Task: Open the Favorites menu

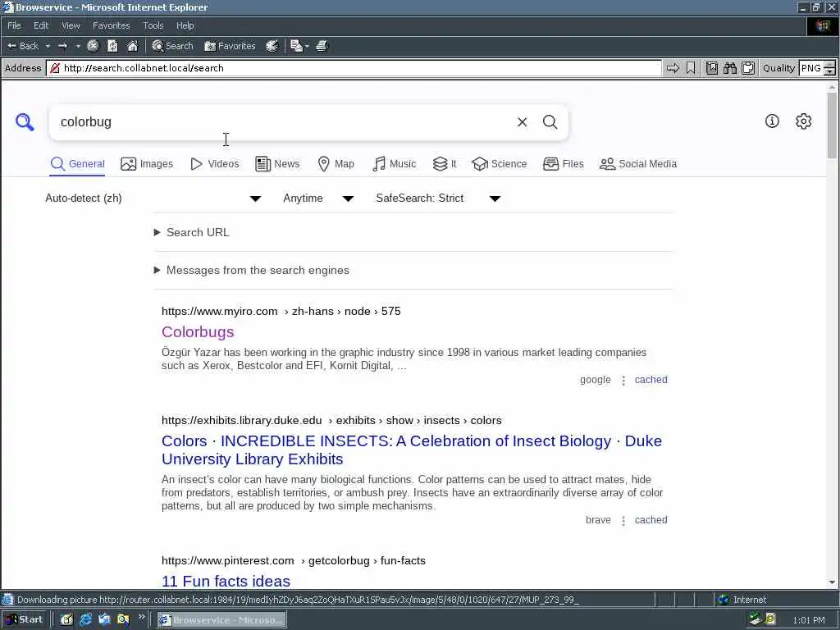Action: click(111, 25)
